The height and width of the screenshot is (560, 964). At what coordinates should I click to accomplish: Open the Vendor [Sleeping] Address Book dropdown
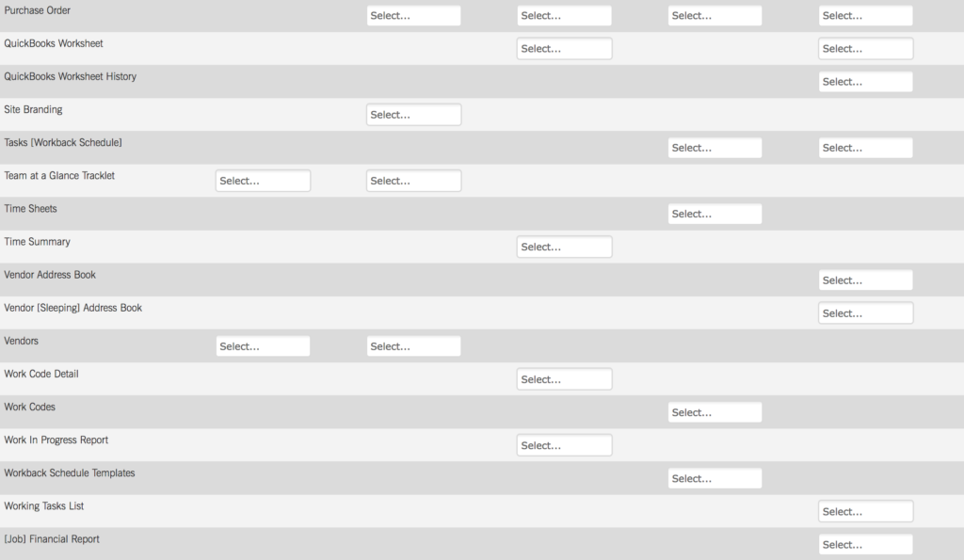(865, 312)
